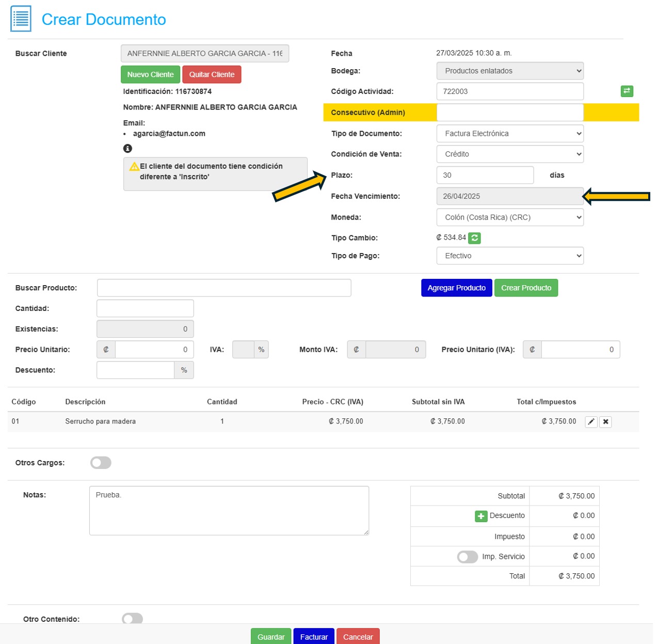Click the green plus icon beside Descuento
Screen dimensions: 657x644
coord(481,516)
